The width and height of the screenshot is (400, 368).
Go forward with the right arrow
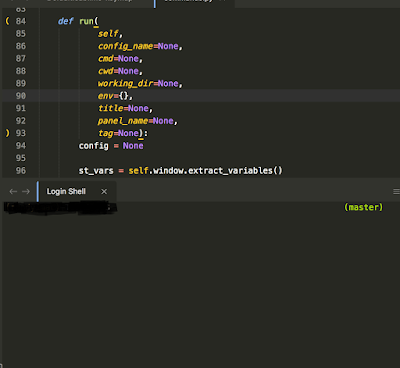click(x=26, y=191)
